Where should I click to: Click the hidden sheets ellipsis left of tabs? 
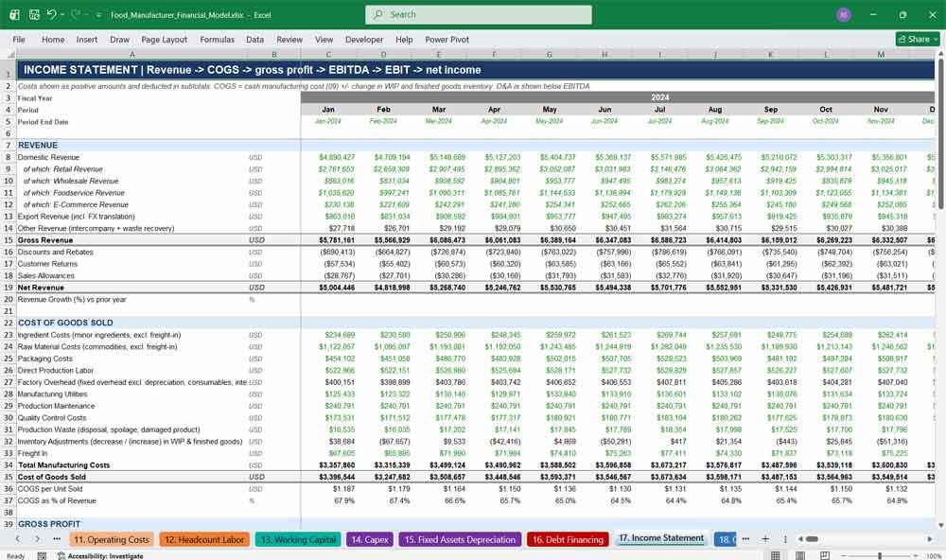[x=57, y=539]
